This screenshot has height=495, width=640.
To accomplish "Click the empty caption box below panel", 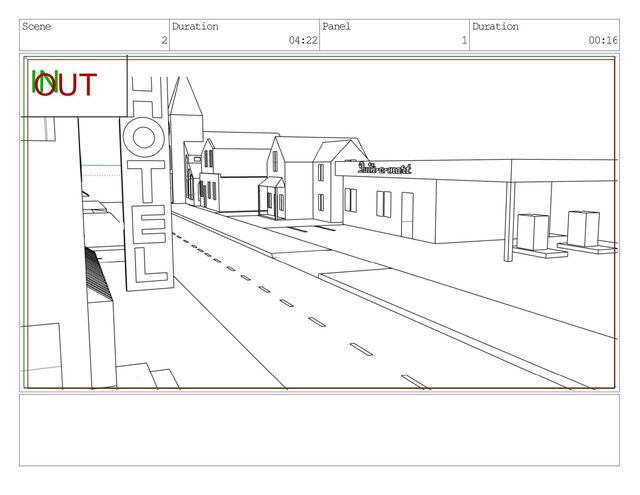I will (320, 430).
